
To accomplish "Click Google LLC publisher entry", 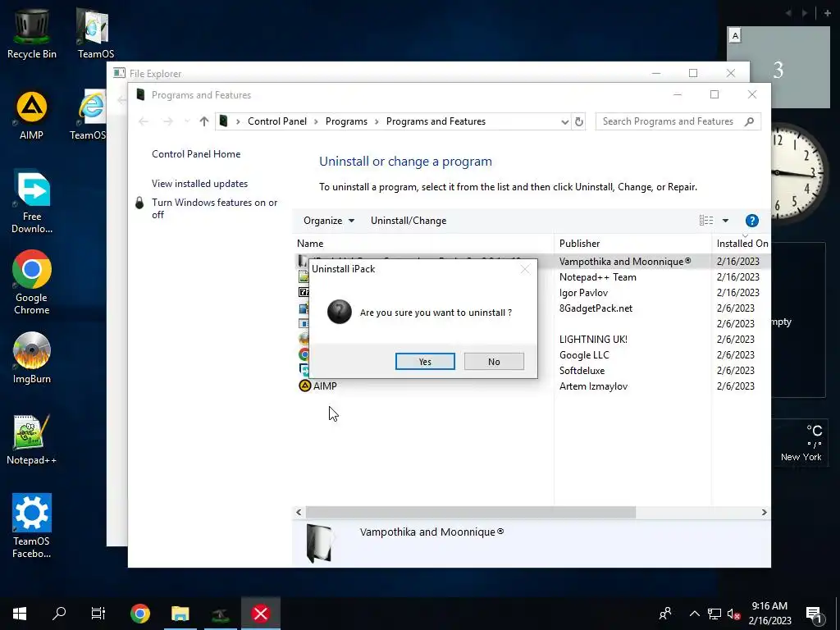I will pos(584,355).
